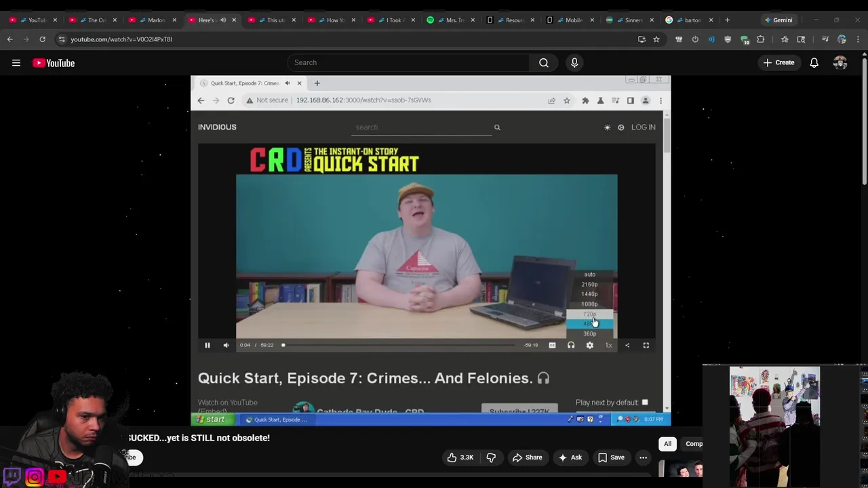Switch to the barton Google tab
This screenshot has width=868, height=488.
[688, 20]
